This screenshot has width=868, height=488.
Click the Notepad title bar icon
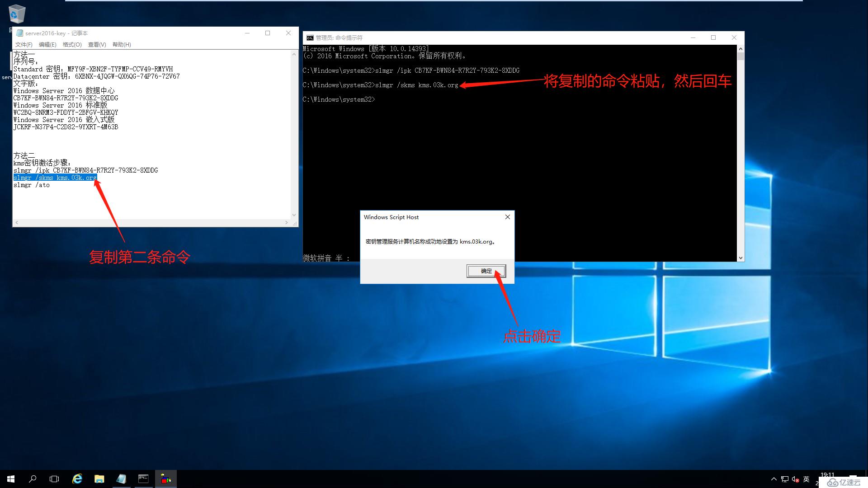[x=19, y=33]
